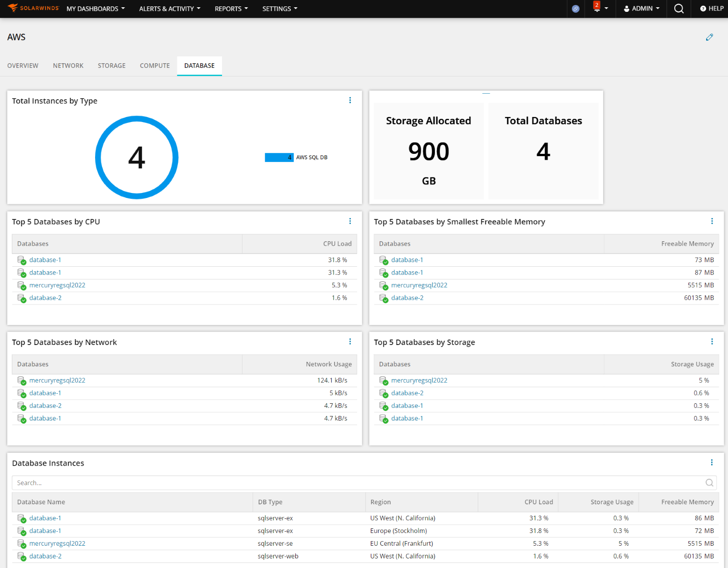Image resolution: width=728 pixels, height=568 pixels.
Task: Select the Database tab
Action: click(199, 66)
